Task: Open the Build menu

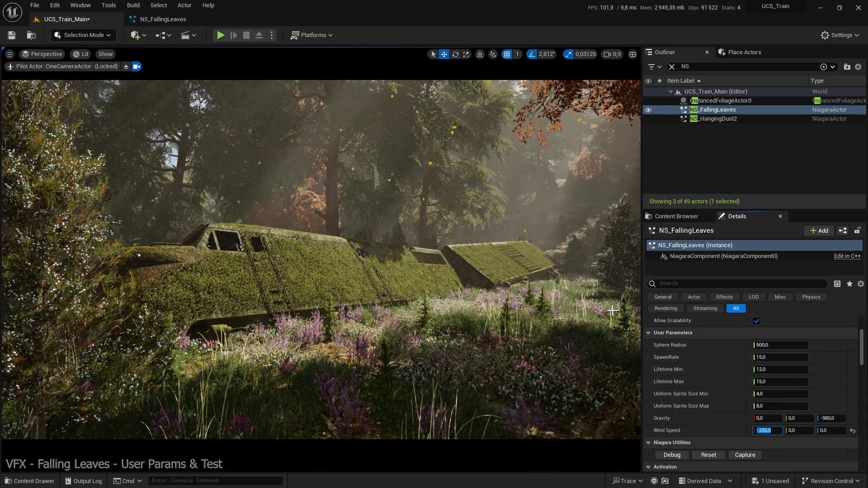Action: pyautogui.click(x=133, y=5)
